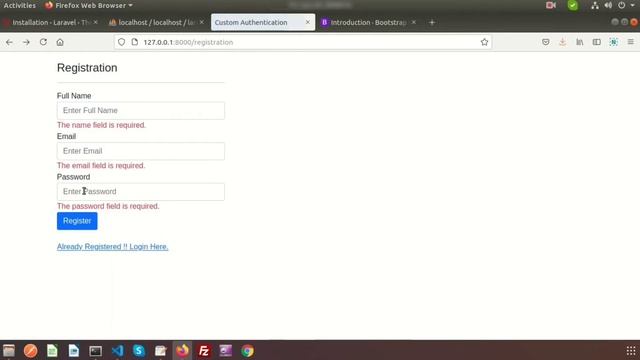
Task: Bookmark this page with the star icon
Action: (484, 42)
